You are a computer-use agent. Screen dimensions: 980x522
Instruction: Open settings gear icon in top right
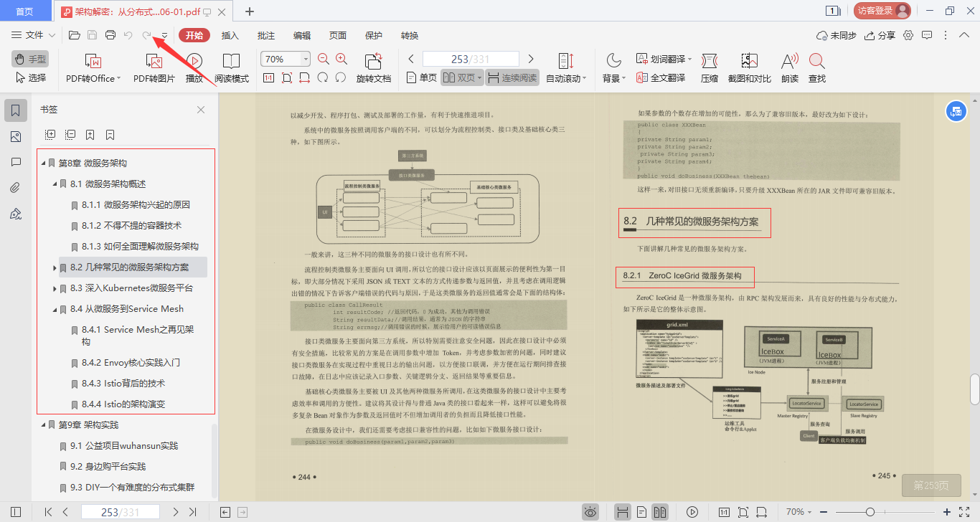[908, 35]
